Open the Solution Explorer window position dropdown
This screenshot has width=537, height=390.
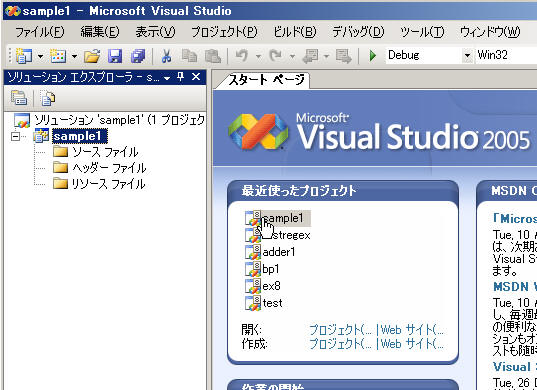click(167, 78)
